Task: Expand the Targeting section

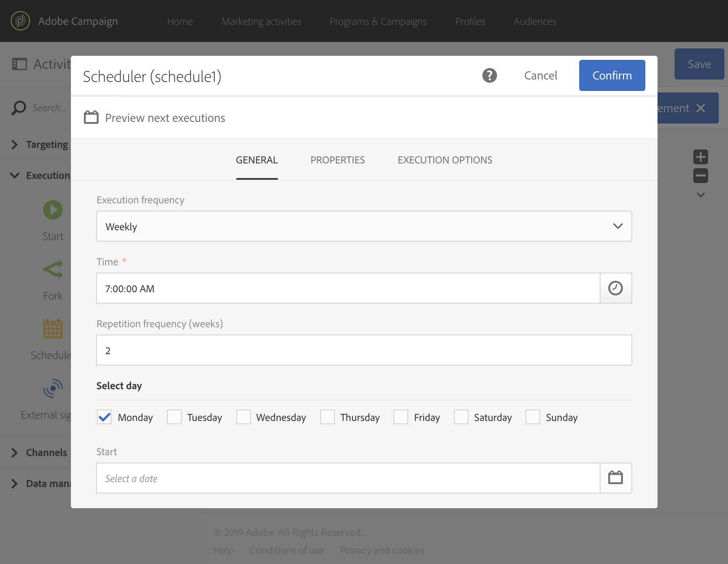Action: tap(15, 145)
